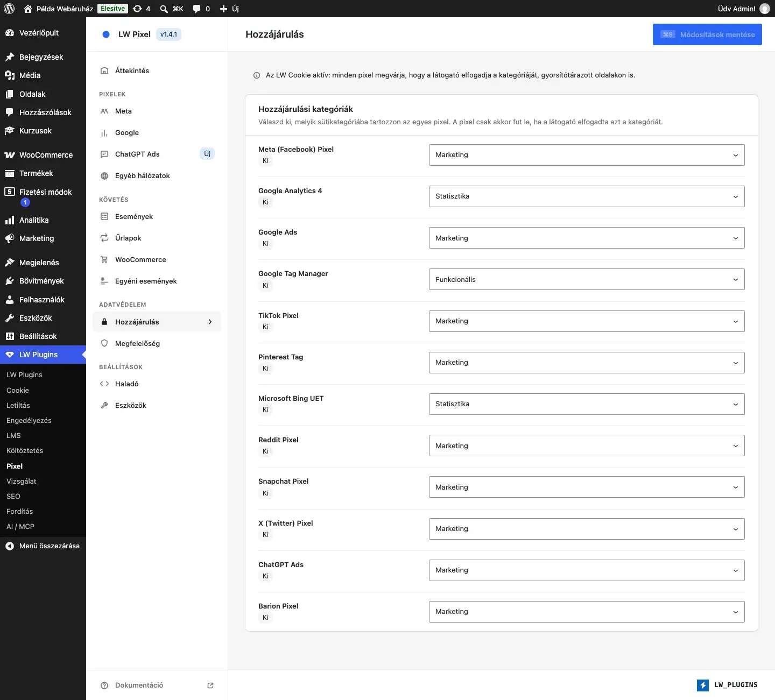775x700 pixels.
Task: Open the Google Analytics 4 category dropdown
Action: 587,196
